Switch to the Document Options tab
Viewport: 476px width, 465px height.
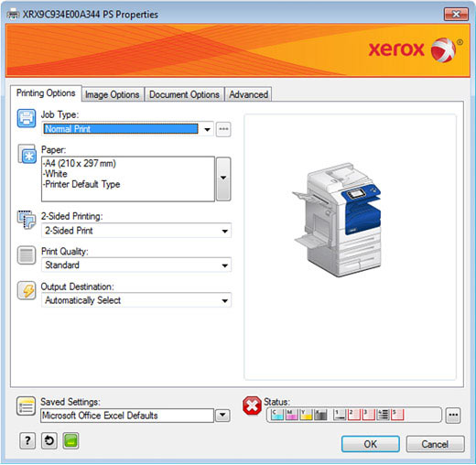(x=184, y=94)
